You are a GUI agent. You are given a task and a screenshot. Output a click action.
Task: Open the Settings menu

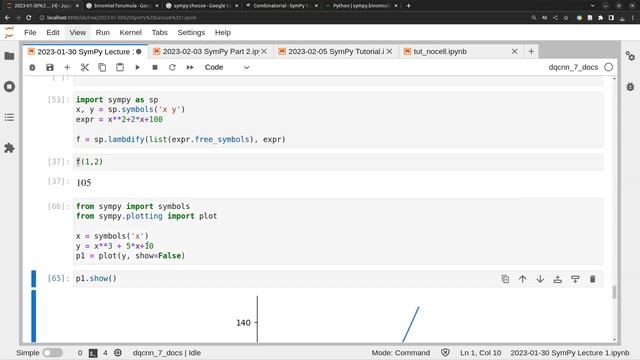(191, 32)
